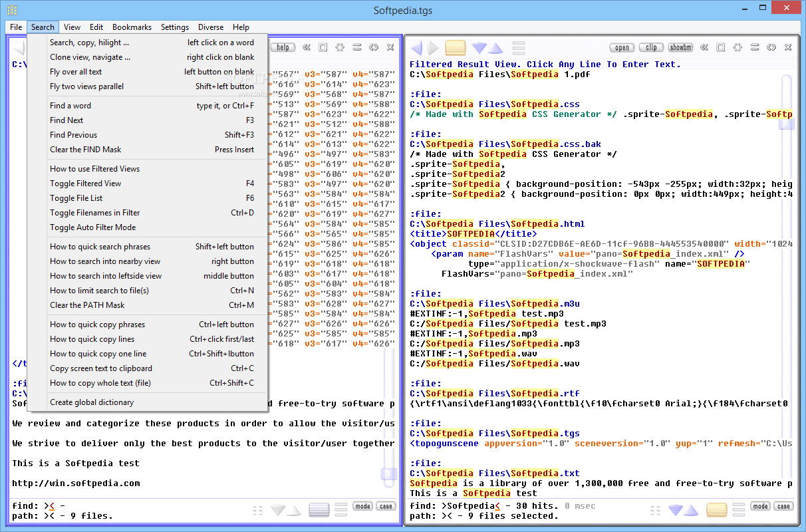Screen dimensions: 806x532
Task: Click the back arrow in right view toolbar
Action: tap(416, 48)
